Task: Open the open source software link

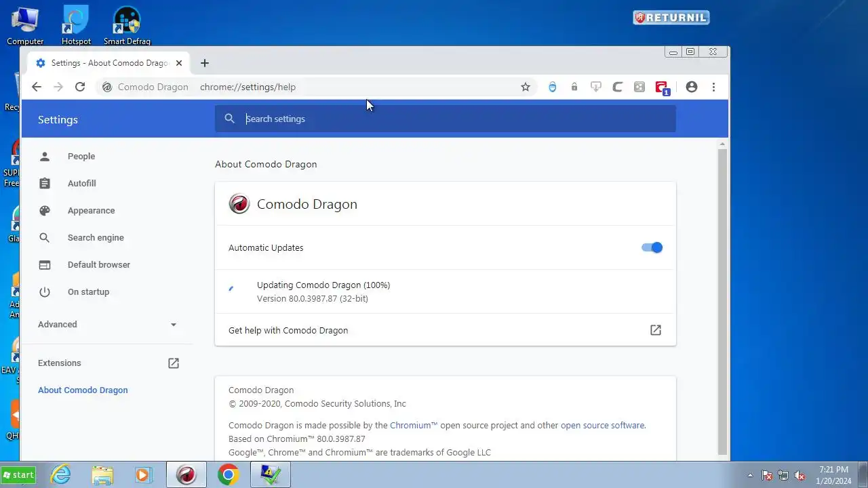Action: point(602,426)
